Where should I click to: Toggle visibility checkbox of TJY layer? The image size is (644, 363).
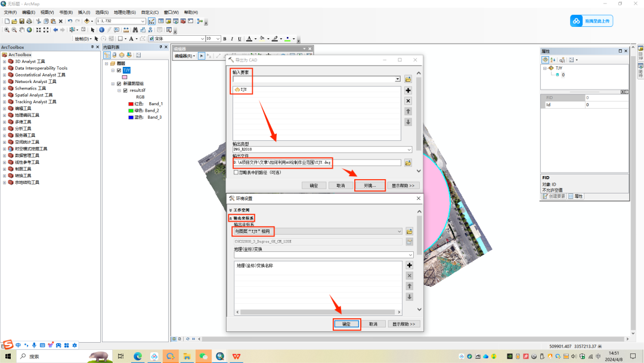tap(119, 70)
